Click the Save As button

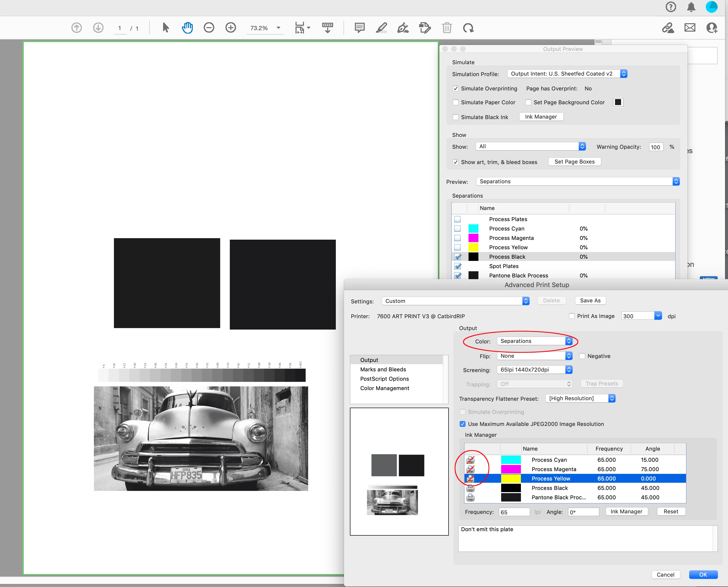pyautogui.click(x=590, y=301)
